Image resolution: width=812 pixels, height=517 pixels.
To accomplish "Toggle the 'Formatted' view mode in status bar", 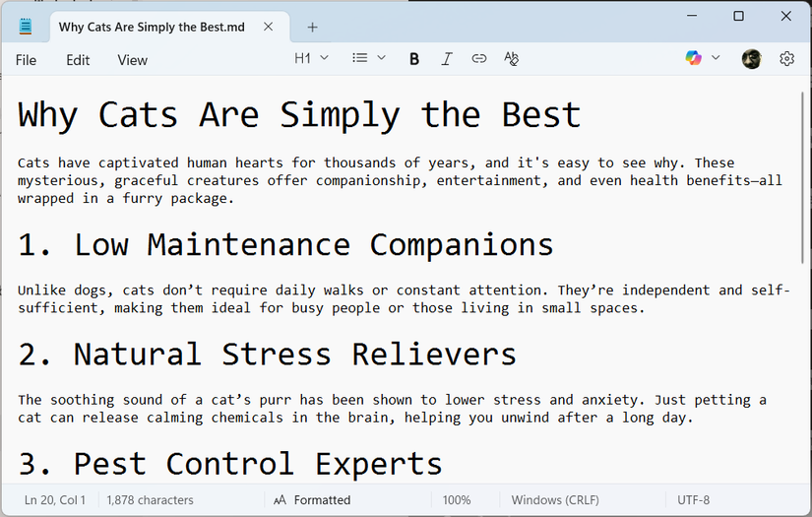I will [x=312, y=500].
